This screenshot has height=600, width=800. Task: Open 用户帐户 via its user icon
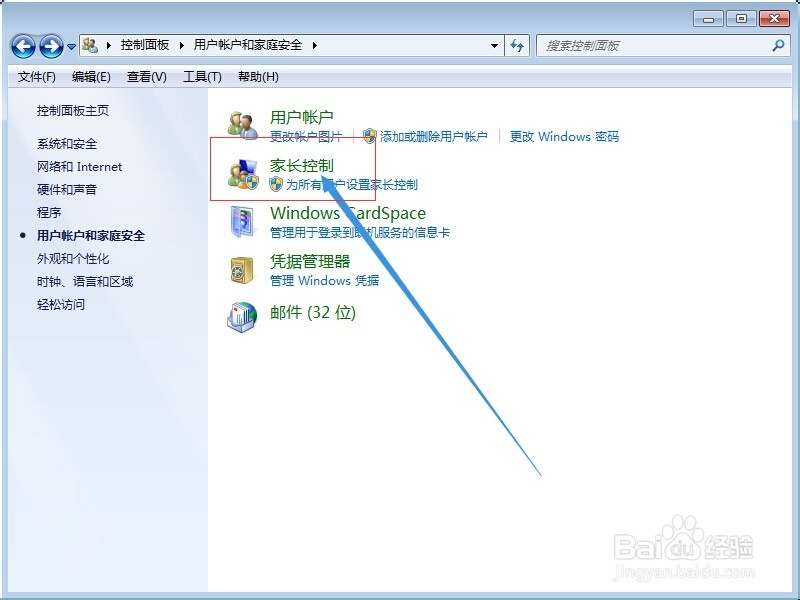click(x=243, y=122)
